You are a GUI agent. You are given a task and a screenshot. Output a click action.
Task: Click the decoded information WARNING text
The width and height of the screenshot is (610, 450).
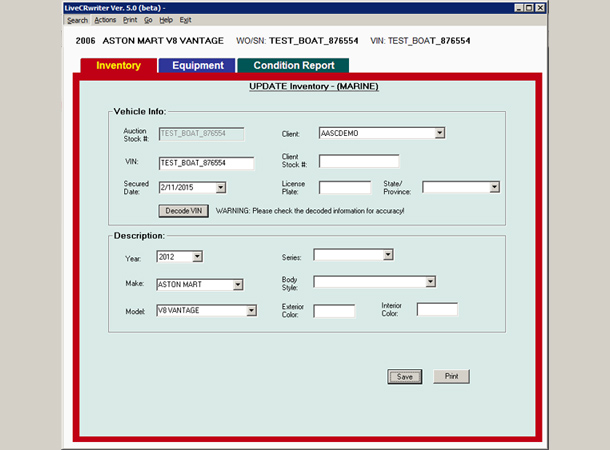(x=310, y=211)
